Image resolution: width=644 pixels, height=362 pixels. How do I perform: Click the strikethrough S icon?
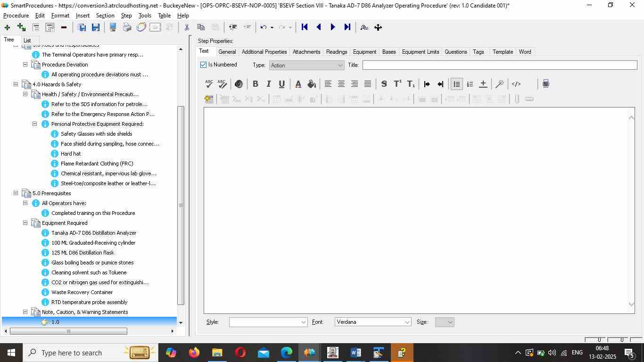(384, 84)
